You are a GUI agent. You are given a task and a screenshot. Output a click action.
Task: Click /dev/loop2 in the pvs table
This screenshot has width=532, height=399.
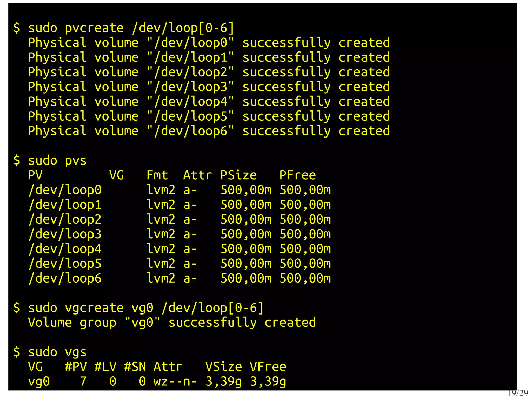65,219
